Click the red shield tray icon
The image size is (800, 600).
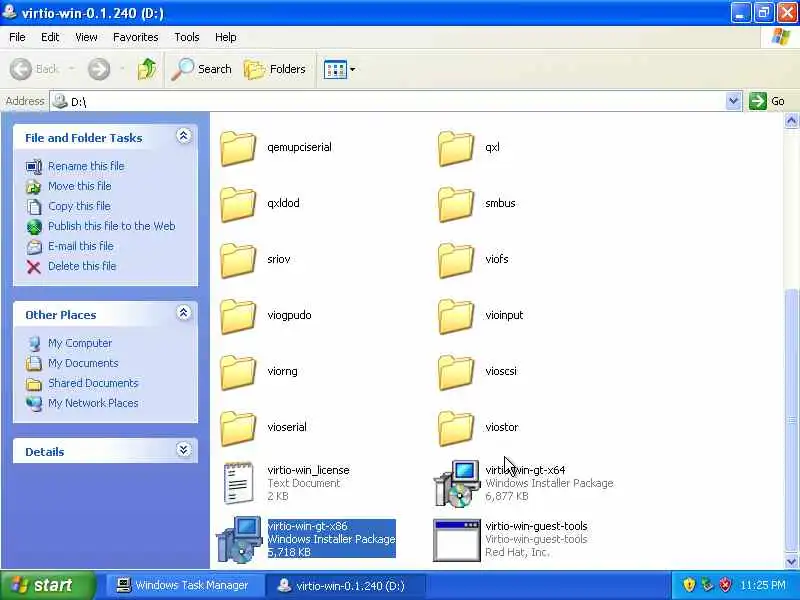(725, 585)
